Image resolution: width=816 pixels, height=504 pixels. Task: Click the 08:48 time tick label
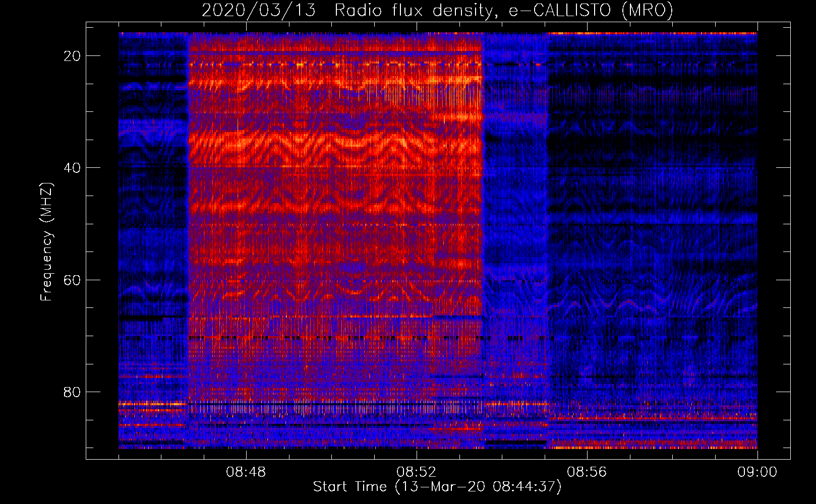246,472
